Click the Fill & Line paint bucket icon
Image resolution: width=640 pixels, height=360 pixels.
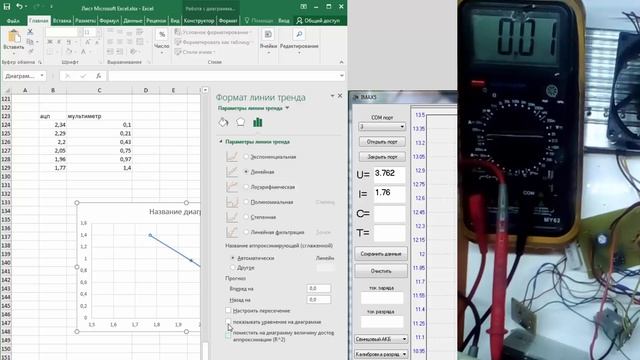223,122
